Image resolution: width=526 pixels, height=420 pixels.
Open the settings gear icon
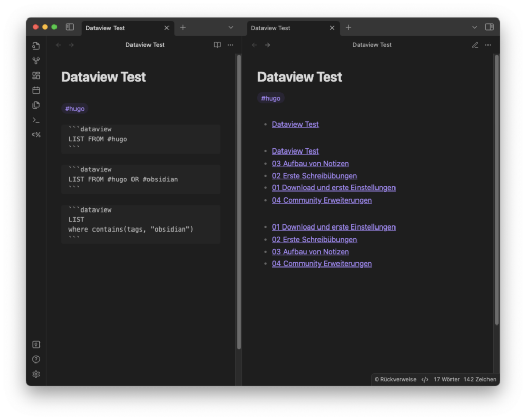coord(36,374)
